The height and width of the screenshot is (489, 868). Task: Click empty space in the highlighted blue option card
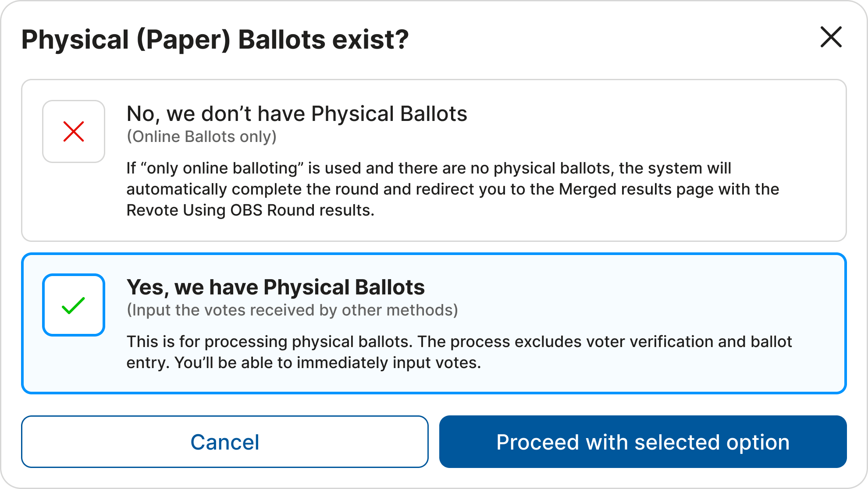[658, 298]
